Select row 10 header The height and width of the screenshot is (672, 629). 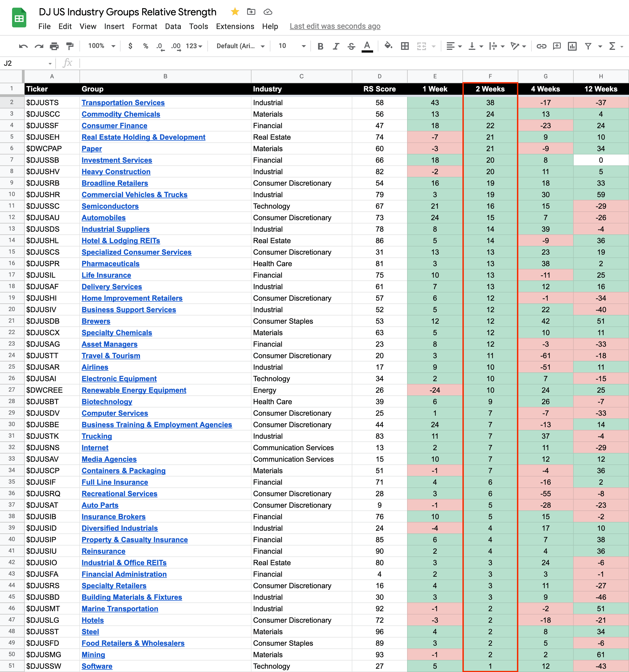12,194
